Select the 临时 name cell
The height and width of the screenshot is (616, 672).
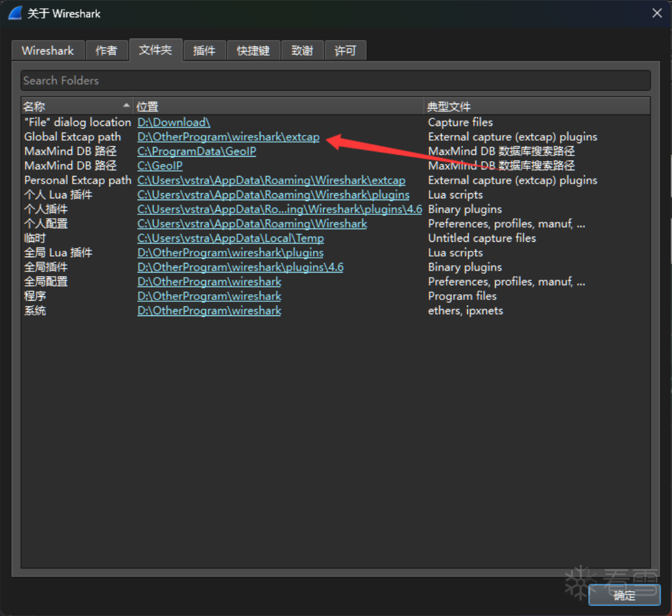pos(35,238)
